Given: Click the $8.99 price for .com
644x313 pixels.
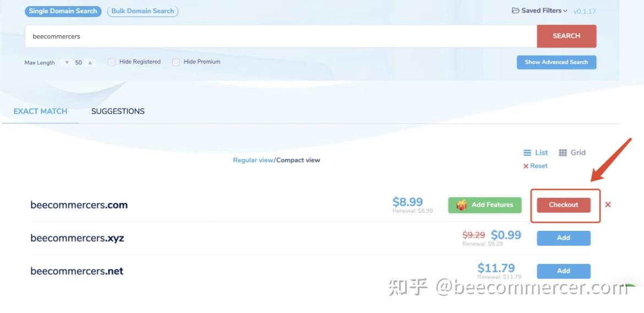Looking at the screenshot, I should point(407,202).
